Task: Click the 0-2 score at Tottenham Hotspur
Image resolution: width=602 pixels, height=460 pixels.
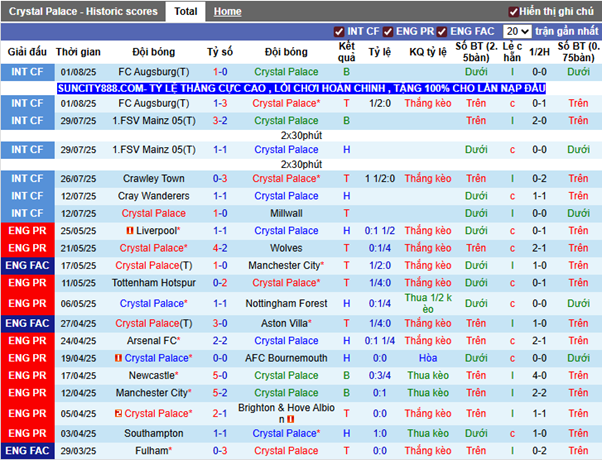Action: (220, 283)
